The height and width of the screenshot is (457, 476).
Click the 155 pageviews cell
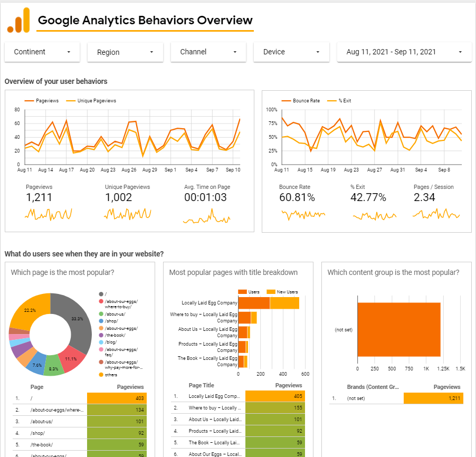(x=275, y=408)
